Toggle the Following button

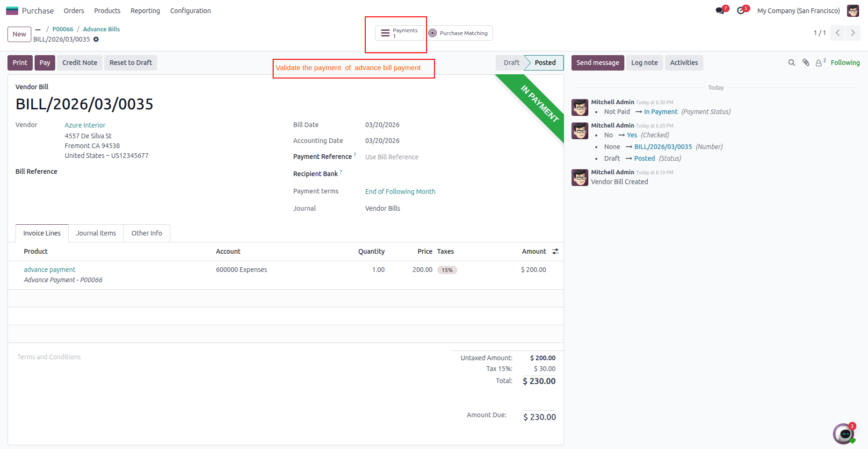coord(845,63)
